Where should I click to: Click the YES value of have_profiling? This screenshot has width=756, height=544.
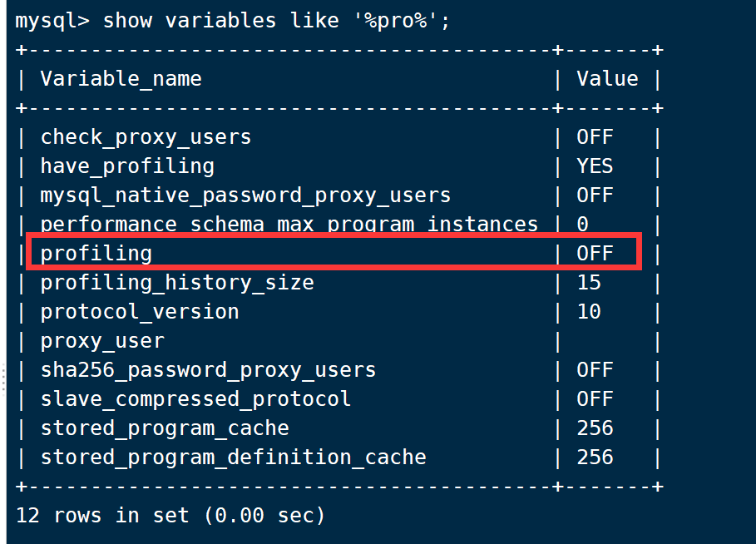(x=595, y=166)
